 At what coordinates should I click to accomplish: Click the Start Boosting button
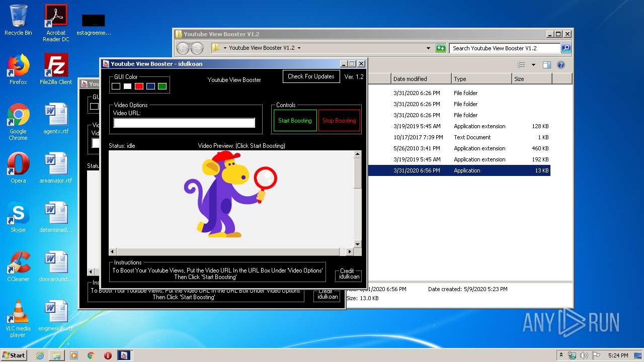click(x=295, y=121)
